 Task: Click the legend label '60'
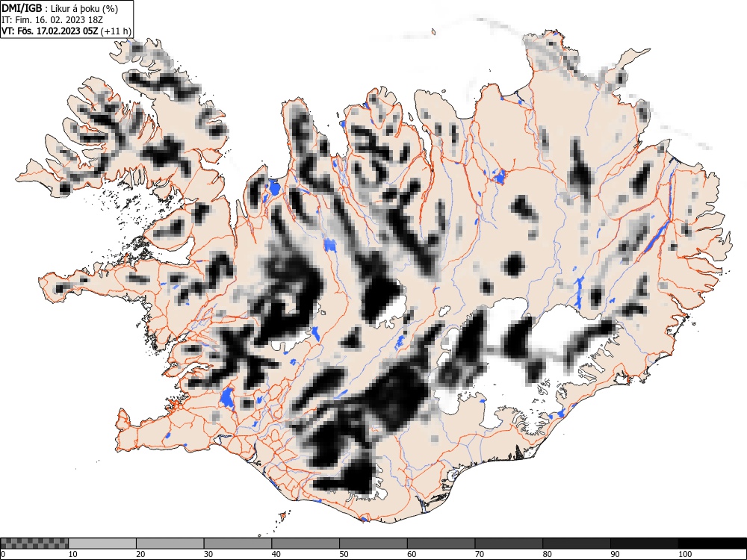(412, 554)
